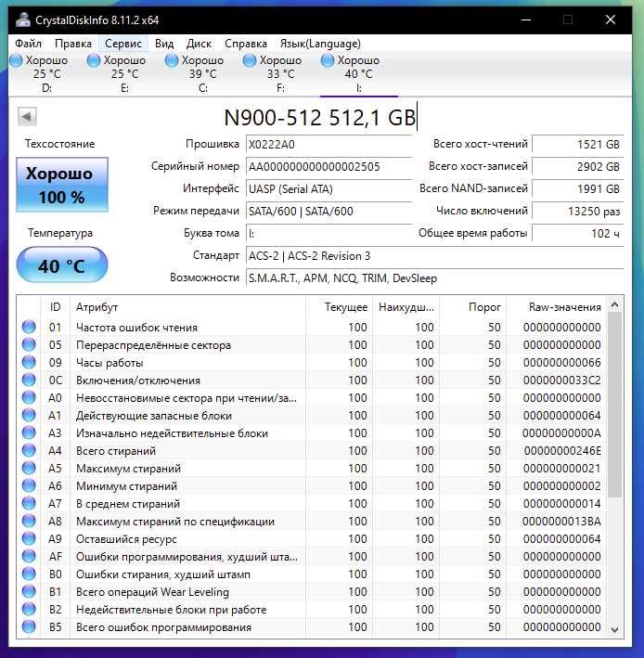Click status icon of attribute A7
The height and width of the screenshot is (658, 644).
coord(29,503)
